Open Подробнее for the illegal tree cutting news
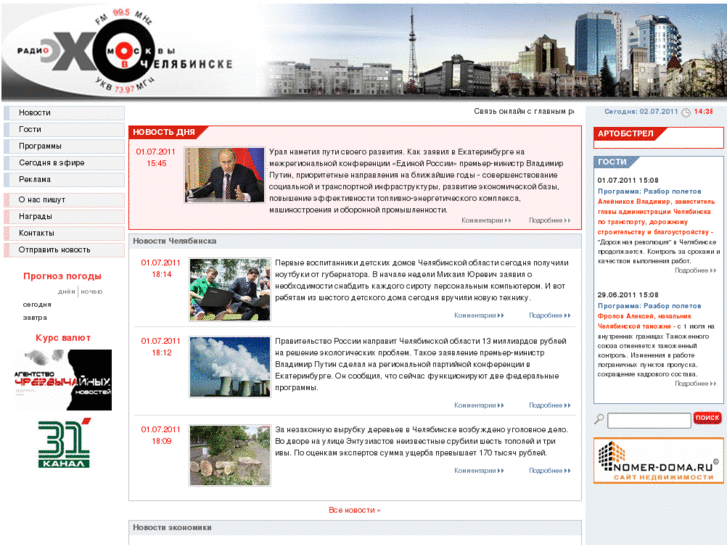 pos(549,471)
